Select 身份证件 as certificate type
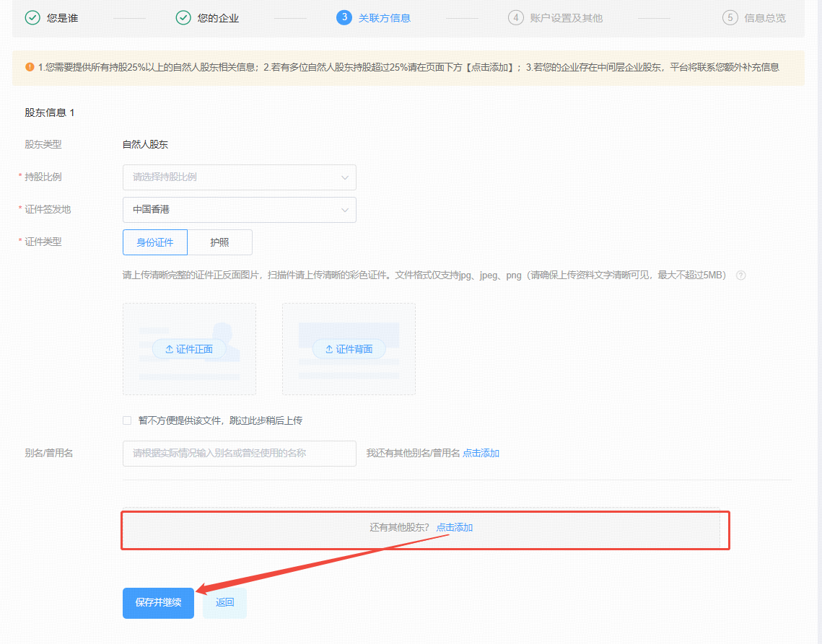Screen dimensions: 822x644 [155, 242]
